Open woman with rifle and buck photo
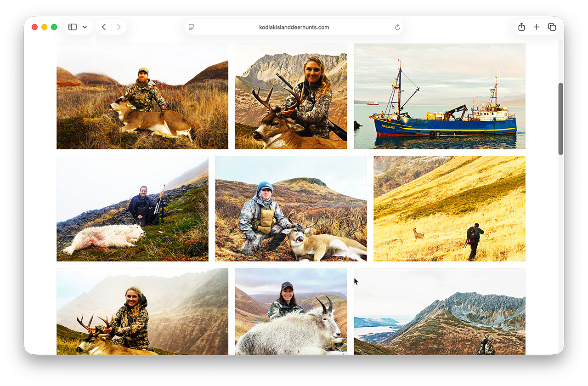Viewport: 588px width, 386px height. pyautogui.click(x=291, y=96)
